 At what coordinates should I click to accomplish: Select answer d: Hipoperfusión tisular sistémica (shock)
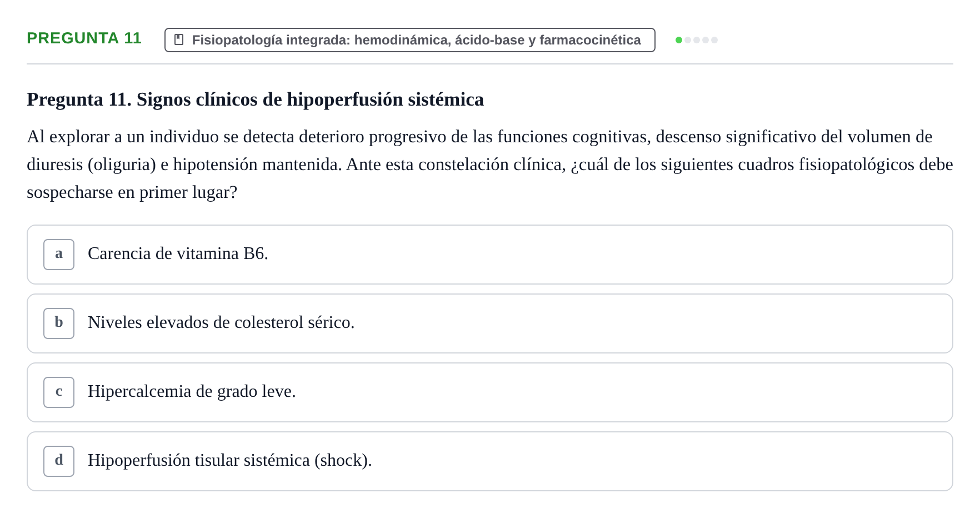click(x=490, y=461)
